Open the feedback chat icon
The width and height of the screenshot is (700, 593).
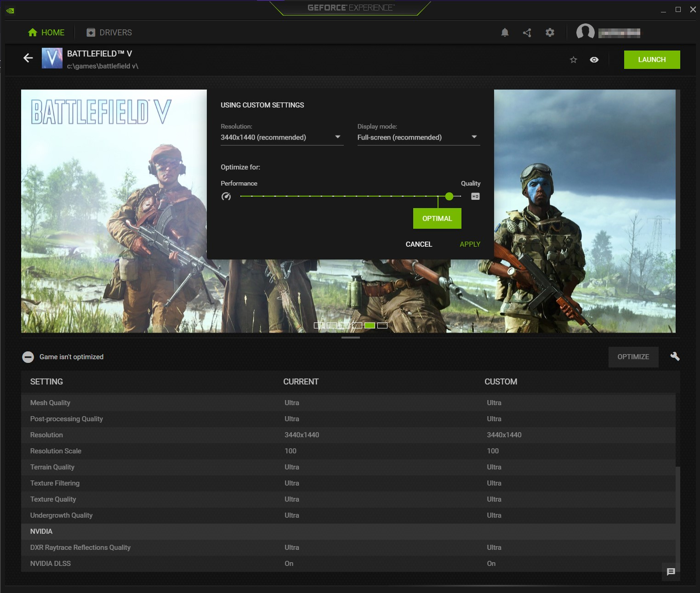[x=671, y=572]
